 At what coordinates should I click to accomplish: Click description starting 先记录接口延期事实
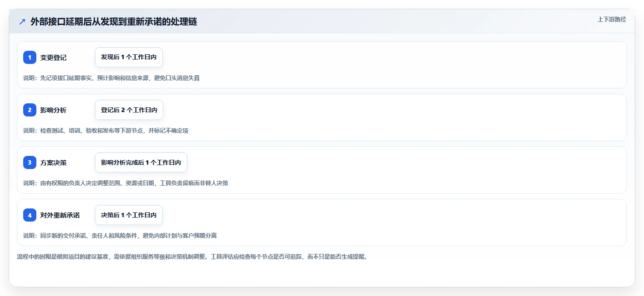(x=112, y=78)
